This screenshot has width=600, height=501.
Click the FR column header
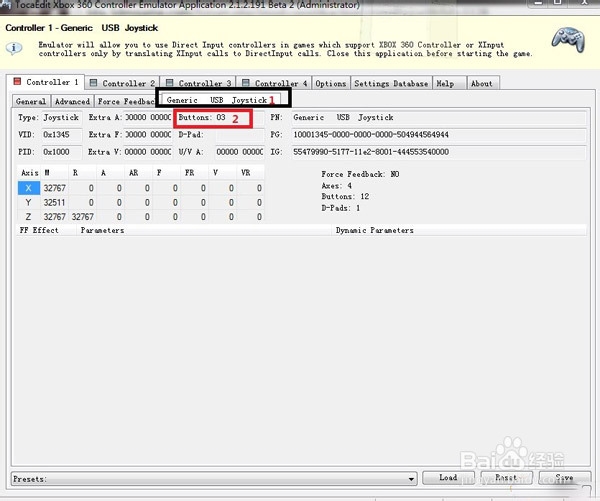pyautogui.click(x=194, y=173)
